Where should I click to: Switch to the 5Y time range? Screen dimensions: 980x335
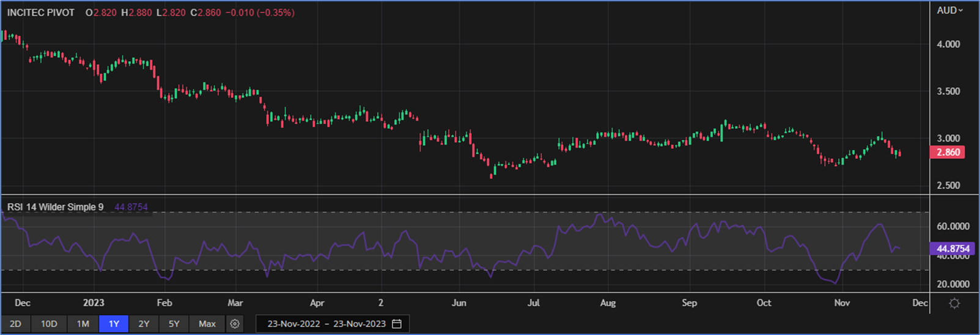pos(174,324)
